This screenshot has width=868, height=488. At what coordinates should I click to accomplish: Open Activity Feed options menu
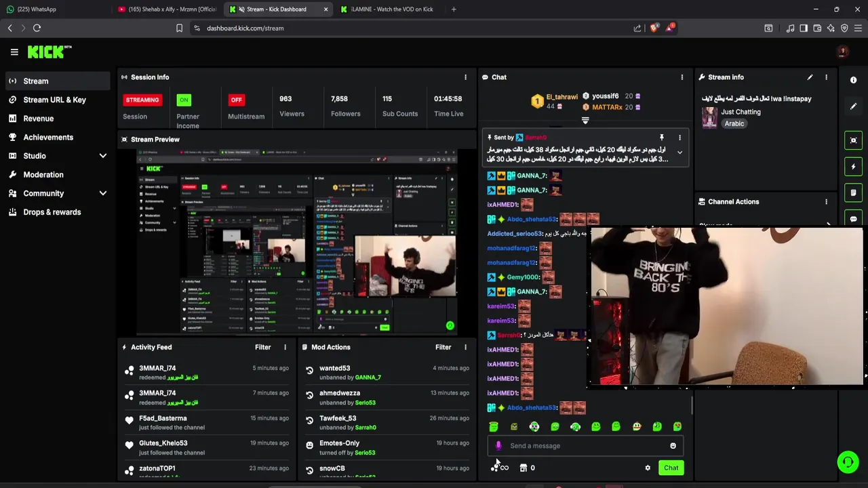[x=285, y=347]
